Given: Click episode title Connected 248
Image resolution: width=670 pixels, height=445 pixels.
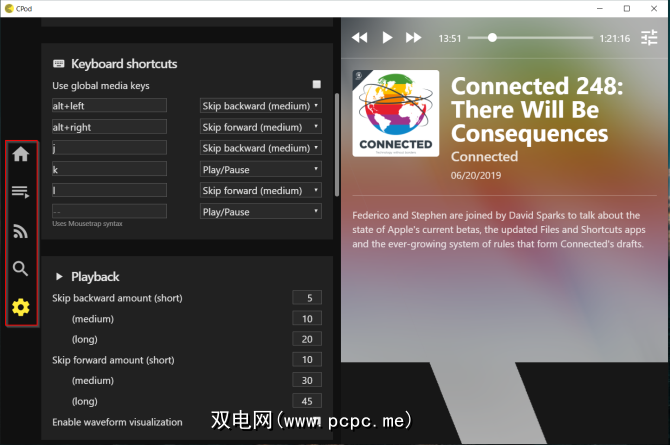Looking at the screenshot, I should pos(537,110).
